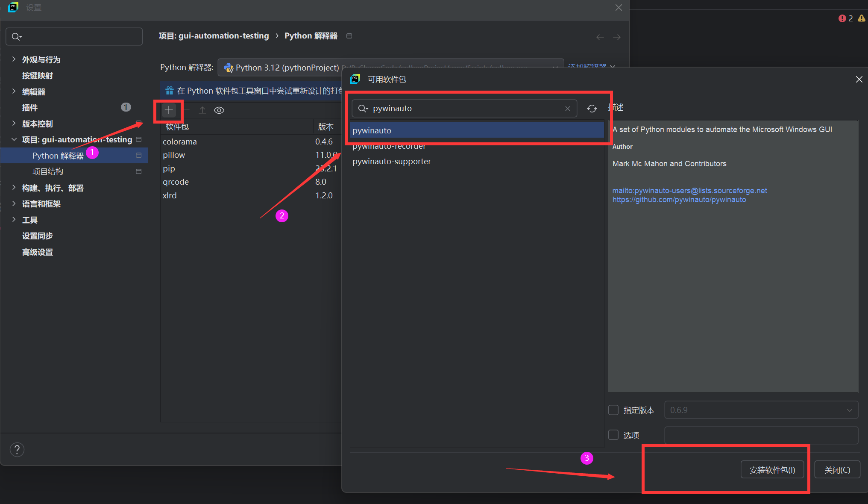
Task: Expand the 外观与行为 settings group
Action: (x=14, y=59)
